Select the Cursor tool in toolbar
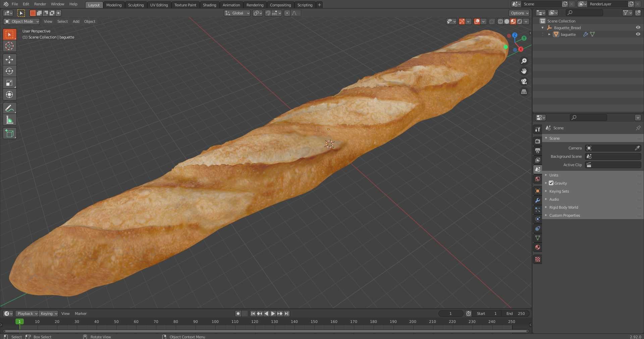The height and width of the screenshot is (339, 644). click(9, 46)
